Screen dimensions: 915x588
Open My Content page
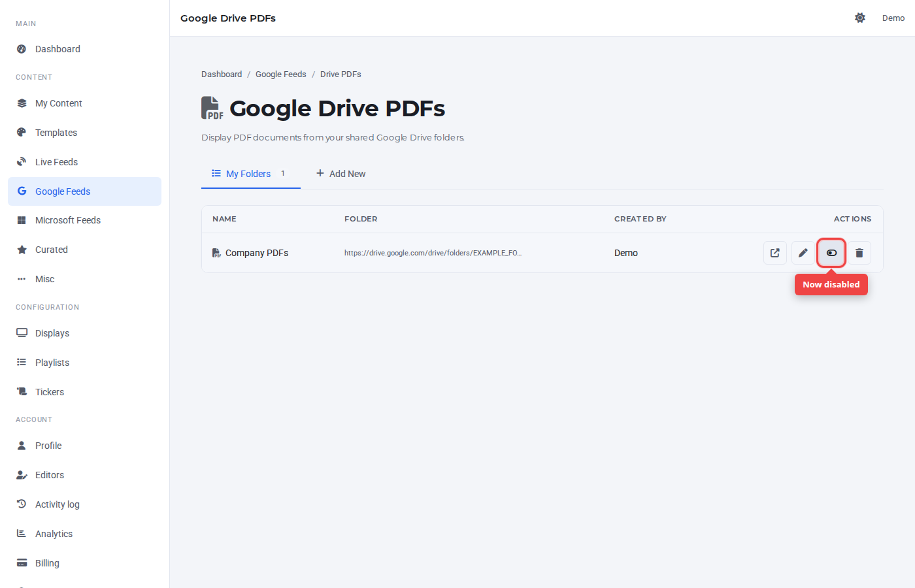[85, 103]
